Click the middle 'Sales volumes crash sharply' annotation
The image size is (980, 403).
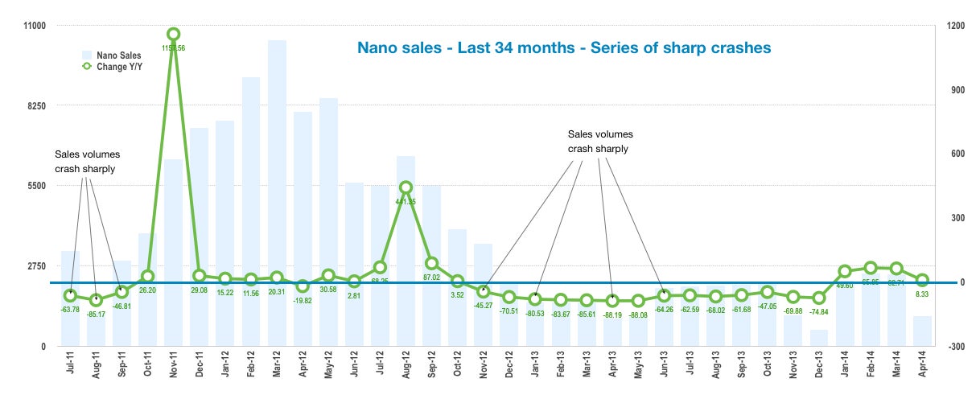(x=600, y=142)
